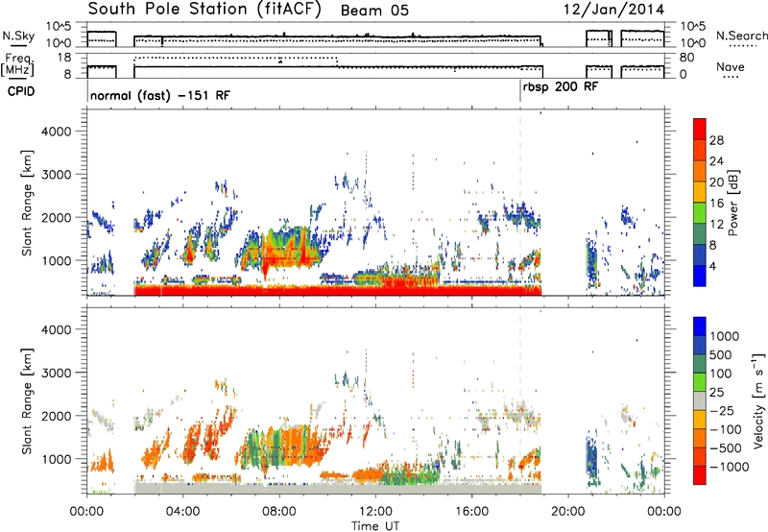This screenshot has width=768, height=532.
Task: Click the blue bottom segment of Power colorbar
Action: (700, 276)
